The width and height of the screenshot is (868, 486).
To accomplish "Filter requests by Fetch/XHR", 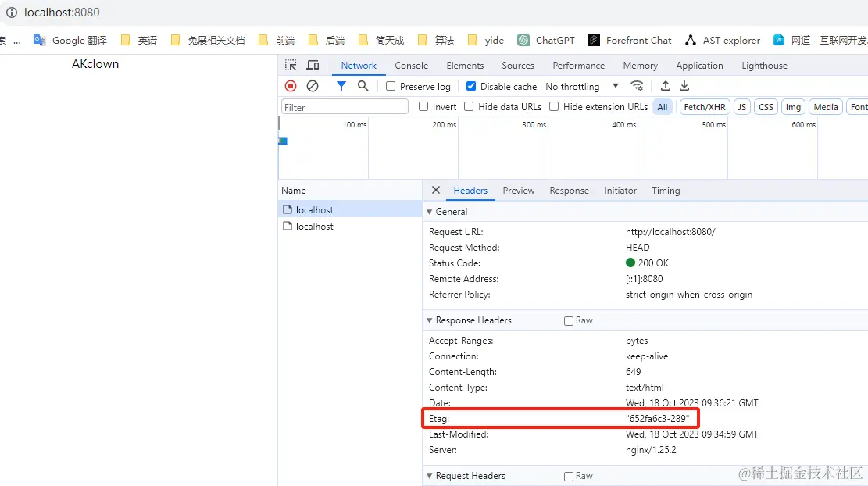I will tap(705, 107).
